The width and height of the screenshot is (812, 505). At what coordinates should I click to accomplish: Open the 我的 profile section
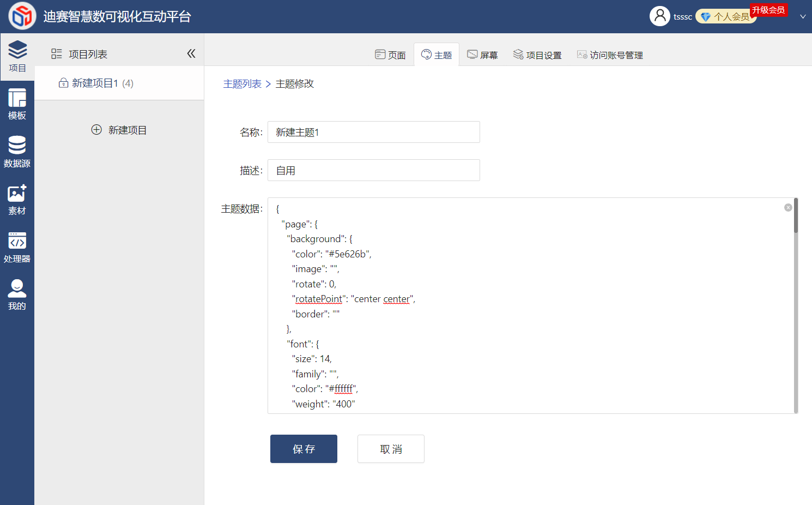point(17,295)
